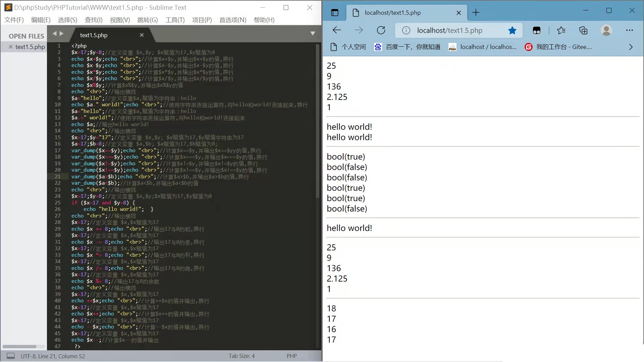The height and width of the screenshot is (362, 644).
Task: Click the side bar toggle in status bar
Action: [x=11, y=356]
